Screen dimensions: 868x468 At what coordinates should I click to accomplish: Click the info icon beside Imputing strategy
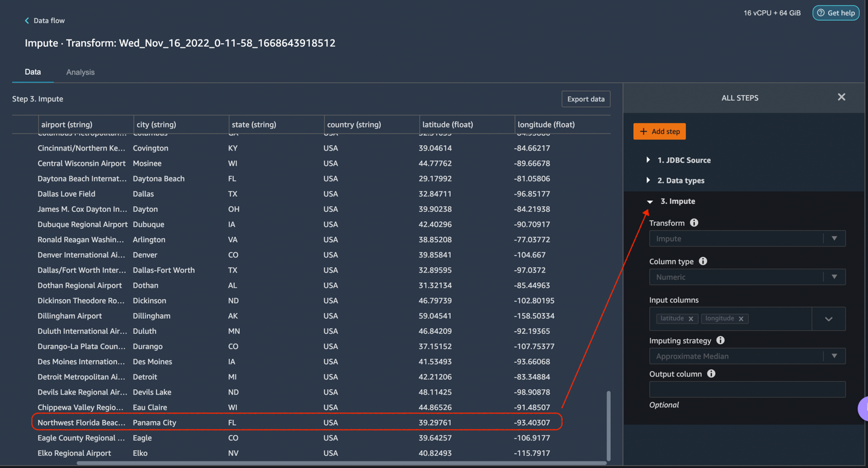pos(721,341)
